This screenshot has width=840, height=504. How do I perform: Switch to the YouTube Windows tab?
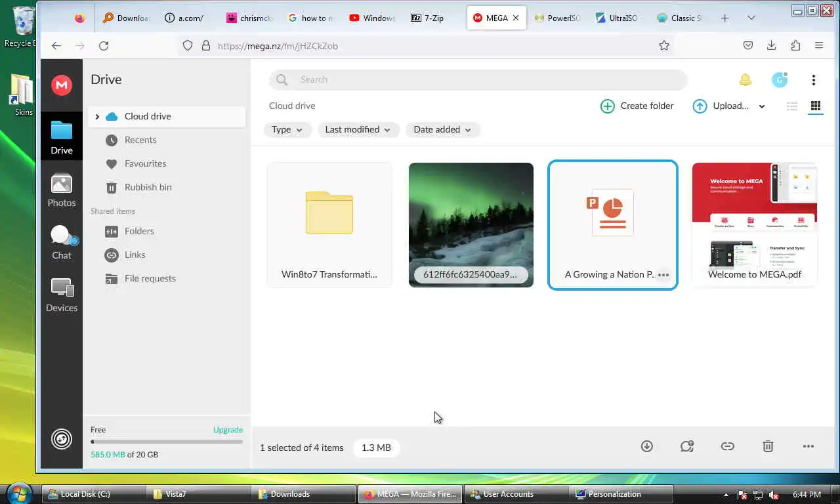[x=372, y=18]
